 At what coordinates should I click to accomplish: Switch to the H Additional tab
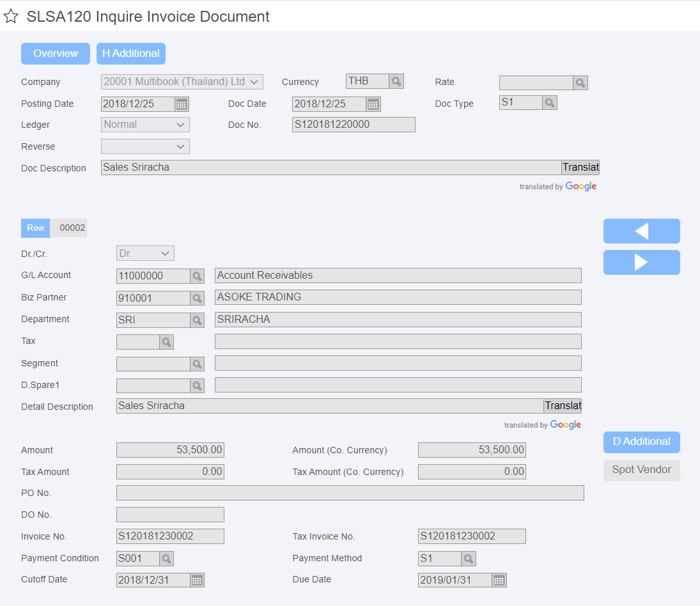click(x=131, y=54)
